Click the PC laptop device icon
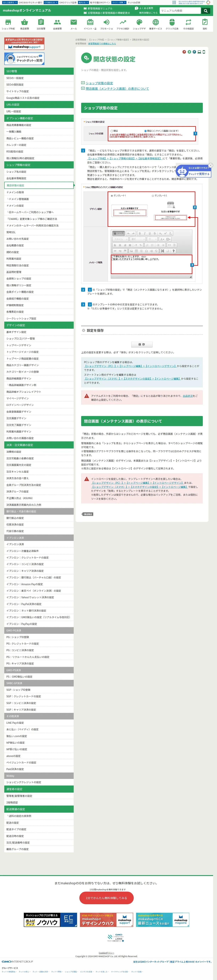This screenshot has height=980, width=217. coord(199,52)
